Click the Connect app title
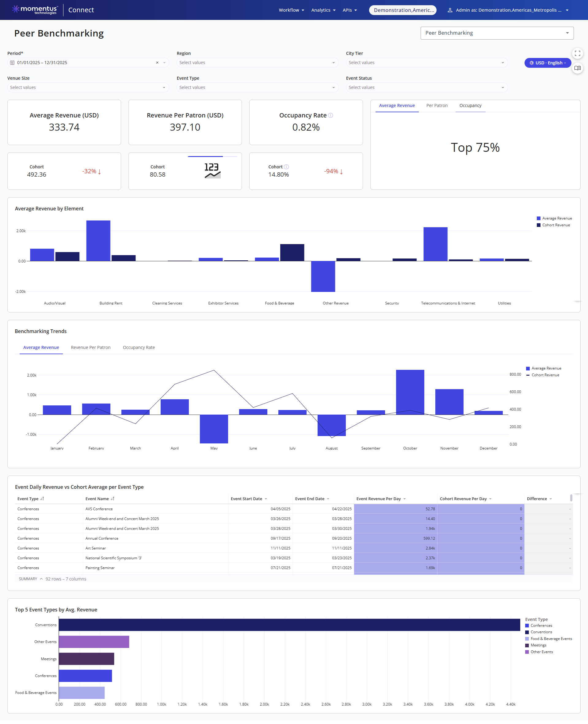Screen dimensions: 588x724 coord(81,10)
